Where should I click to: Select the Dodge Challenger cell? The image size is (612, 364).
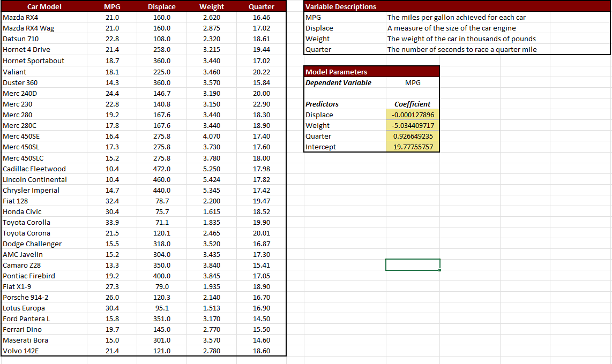pos(44,244)
